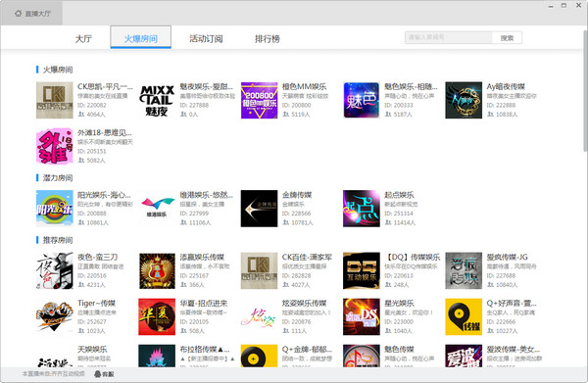Focus the room number search field
Screen dimensions: 588x383
click(449, 37)
